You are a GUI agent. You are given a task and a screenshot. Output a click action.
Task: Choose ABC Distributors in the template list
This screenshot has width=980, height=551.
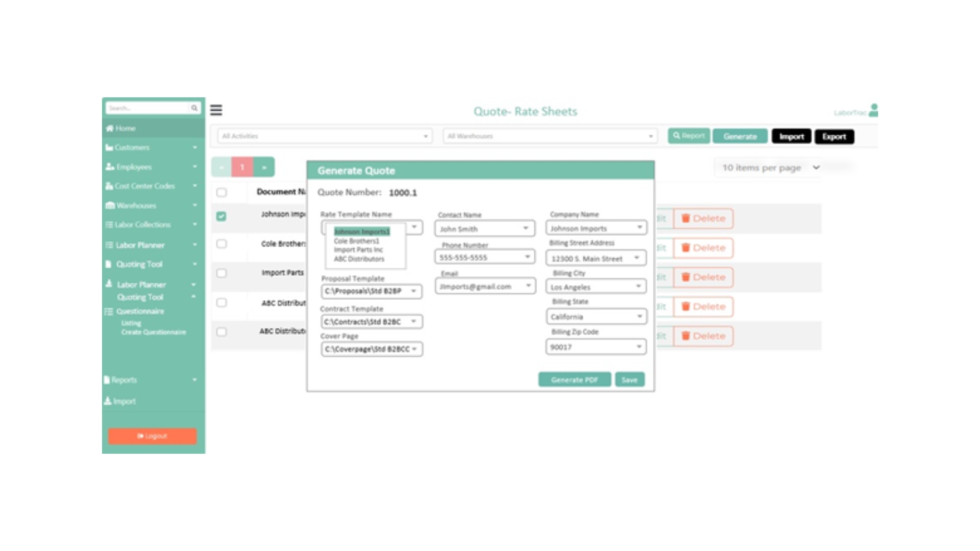(359, 259)
